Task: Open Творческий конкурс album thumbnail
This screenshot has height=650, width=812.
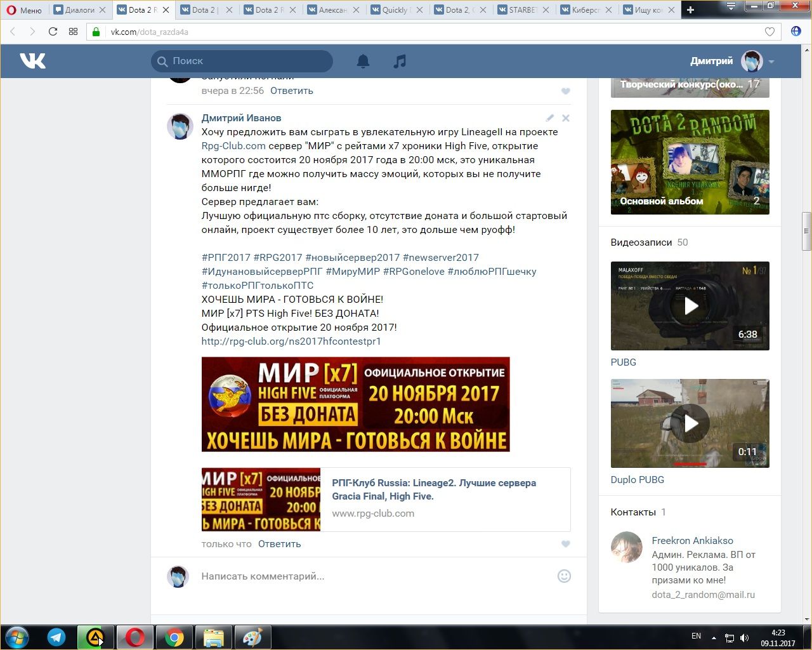Action: 690,88
